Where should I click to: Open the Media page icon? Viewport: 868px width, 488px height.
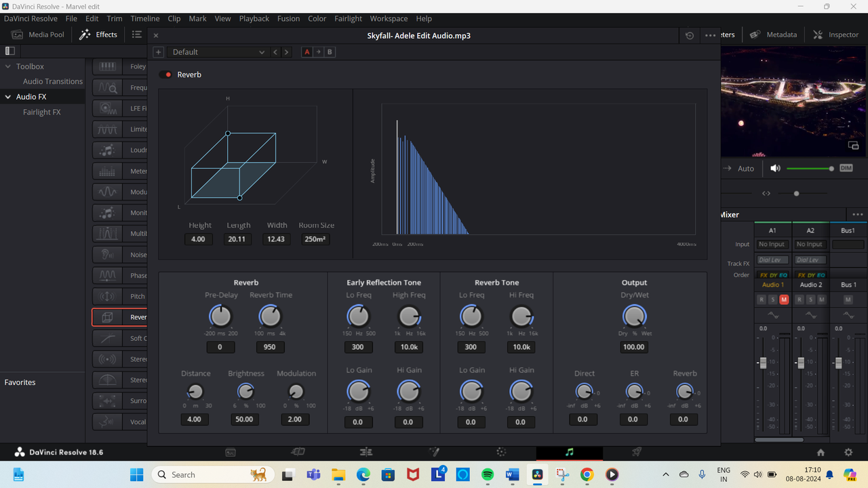[x=231, y=452]
